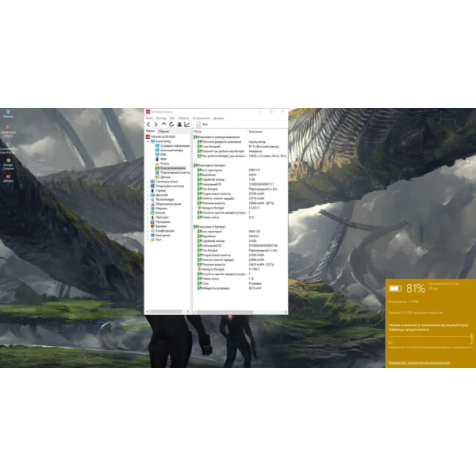The height and width of the screenshot is (476, 476).
Task: Click the 81% battery percentage text
Action: click(x=416, y=289)
